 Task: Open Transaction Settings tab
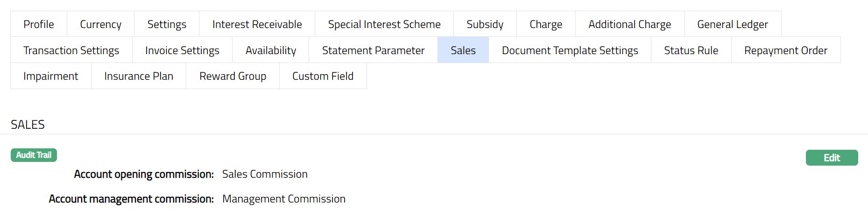[x=71, y=50]
